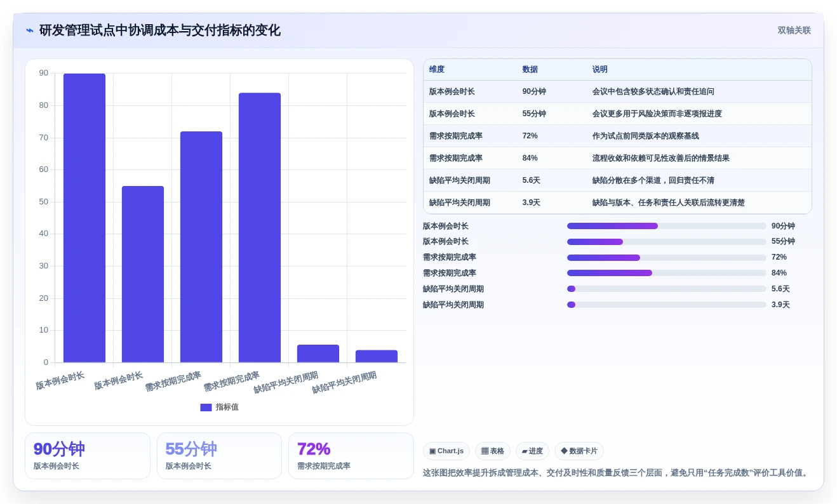Open the 72% 需求按期完成率 data card
Screen dimensions: 837x504
tap(351, 456)
